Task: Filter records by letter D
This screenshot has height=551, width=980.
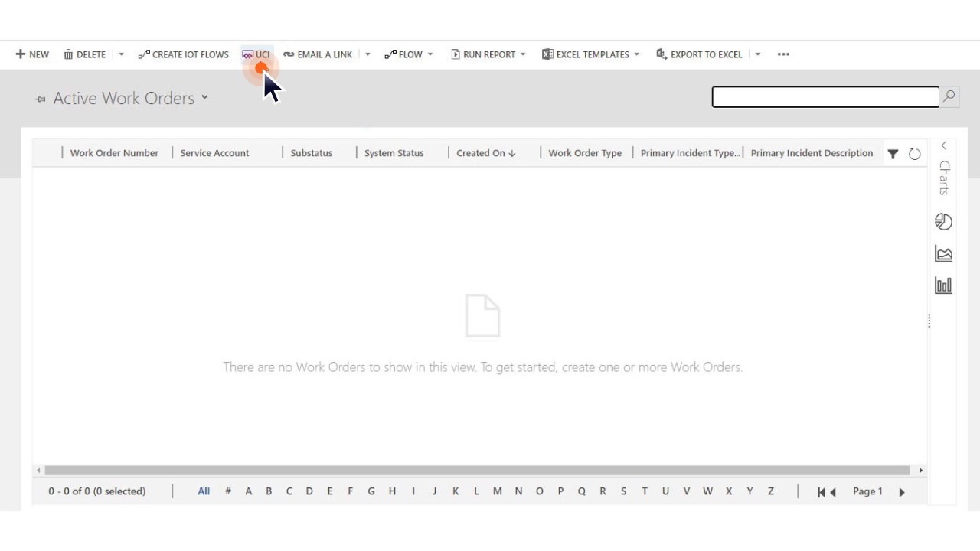Action: pyautogui.click(x=309, y=491)
